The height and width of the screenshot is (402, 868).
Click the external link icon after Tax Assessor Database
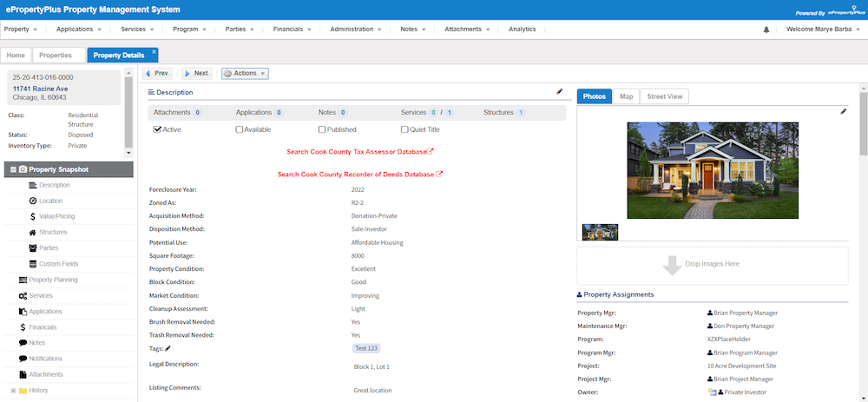pyautogui.click(x=431, y=151)
